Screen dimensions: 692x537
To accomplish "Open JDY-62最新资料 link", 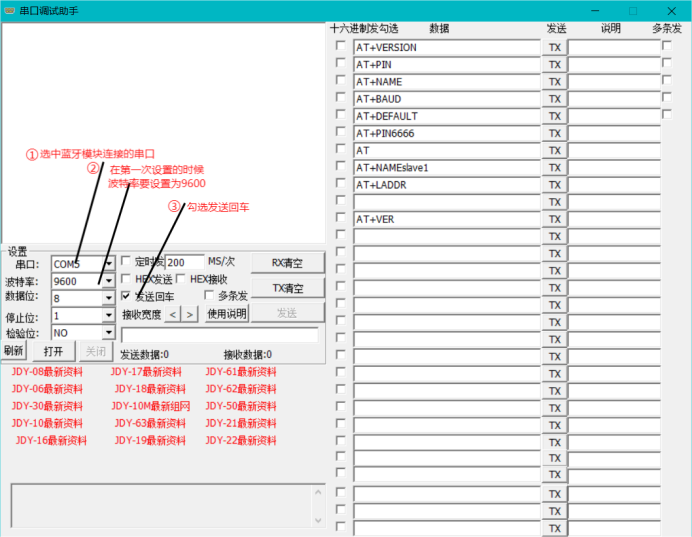I will (x=241, y=389).
